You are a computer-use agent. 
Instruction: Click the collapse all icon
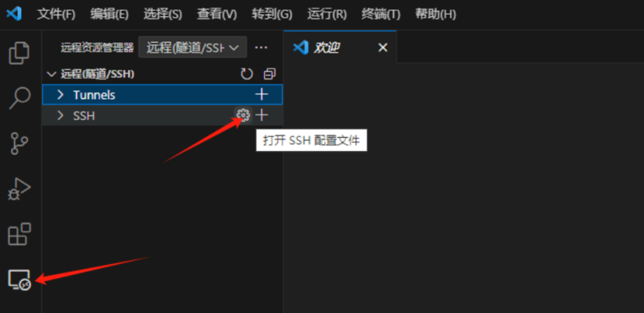(x=269, y=74)
